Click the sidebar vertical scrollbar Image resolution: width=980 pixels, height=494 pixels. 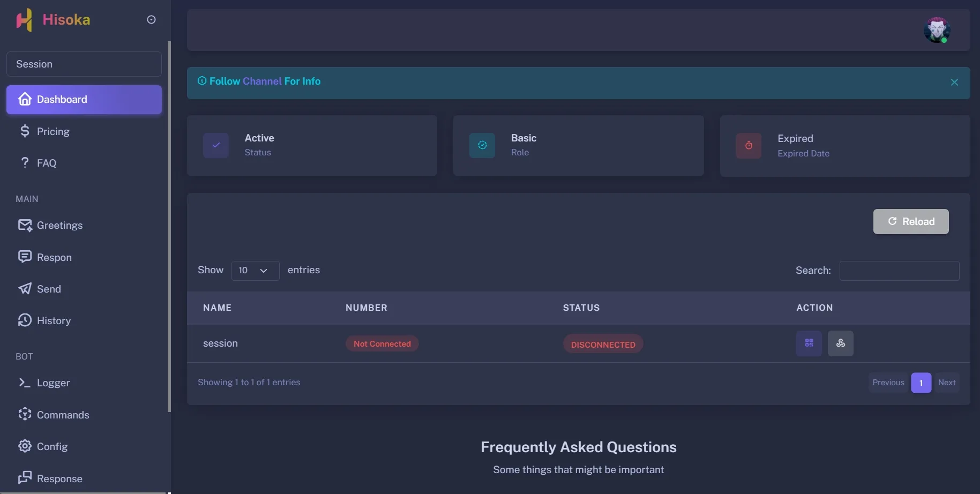coord(169,225)
